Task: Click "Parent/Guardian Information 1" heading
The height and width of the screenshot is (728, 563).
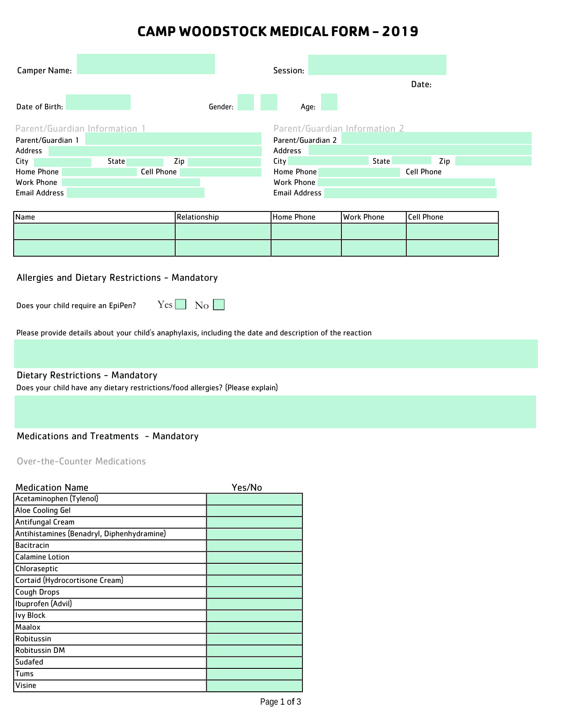Action: pyautogui.click(x=80, y=128)
